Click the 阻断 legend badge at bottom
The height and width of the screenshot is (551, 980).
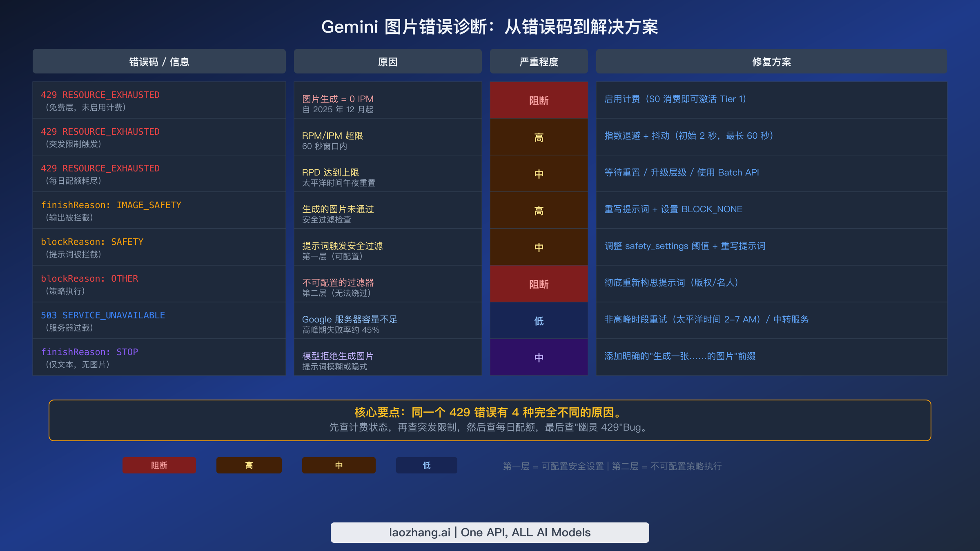point(158,465)
